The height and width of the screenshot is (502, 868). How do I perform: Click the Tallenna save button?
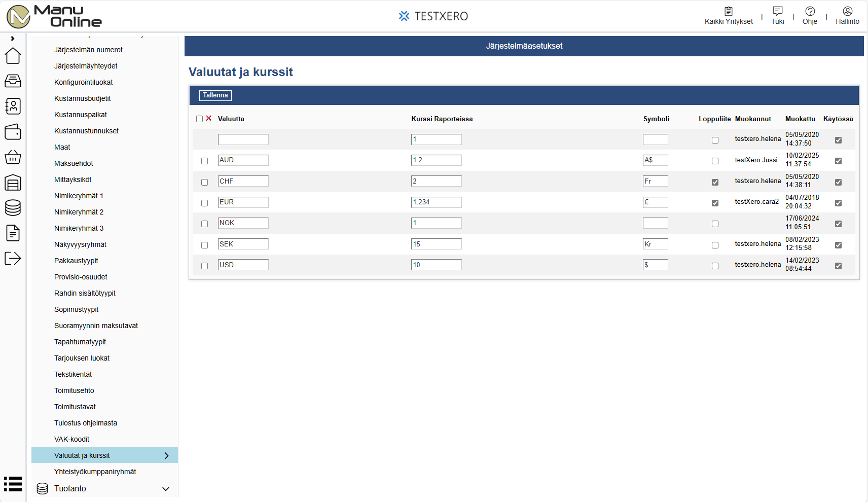[x=215, y=95]
